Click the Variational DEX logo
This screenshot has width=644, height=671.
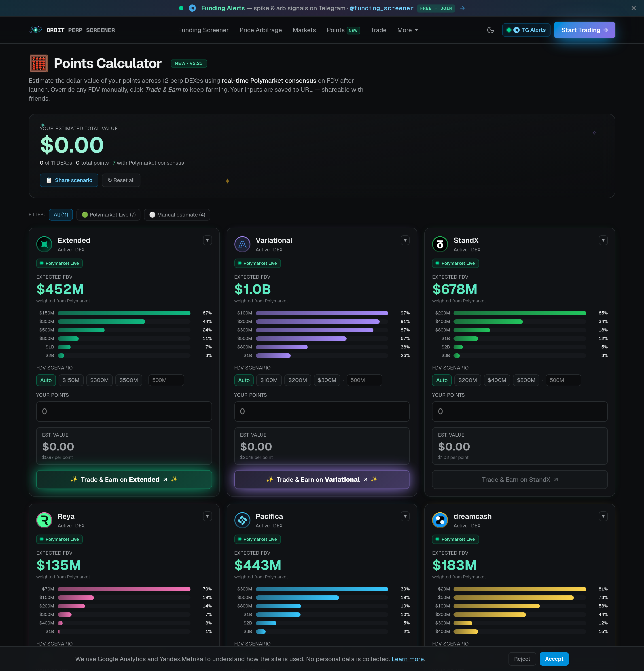point(242,244)
